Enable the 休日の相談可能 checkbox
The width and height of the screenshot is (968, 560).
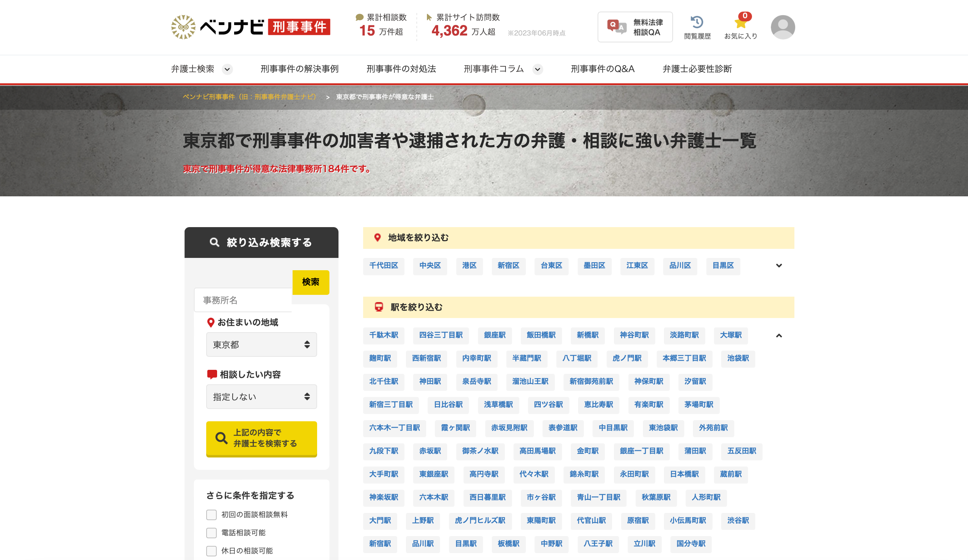pos(211,551)
